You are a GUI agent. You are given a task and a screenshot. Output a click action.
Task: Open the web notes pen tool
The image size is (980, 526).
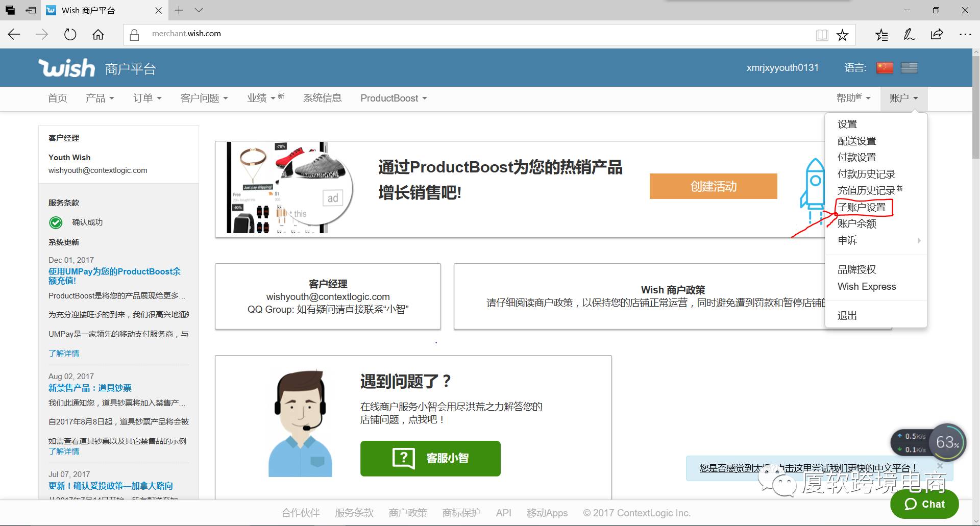(x=909, y=35)
